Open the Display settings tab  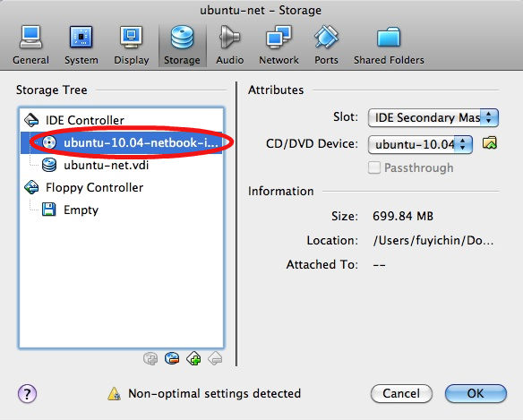[x=131, y=45]
